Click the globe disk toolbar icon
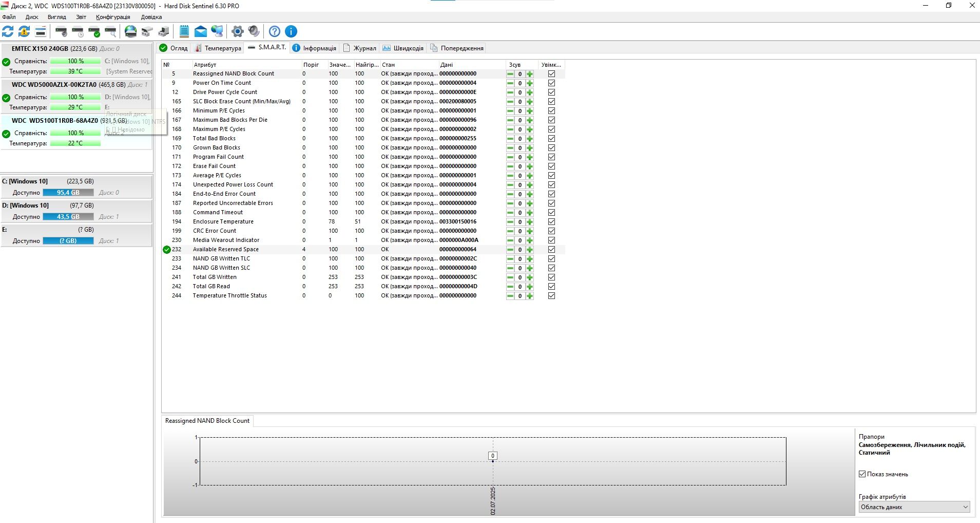The height and width of the screenshot is (523, 980). (x=131, y=31)
